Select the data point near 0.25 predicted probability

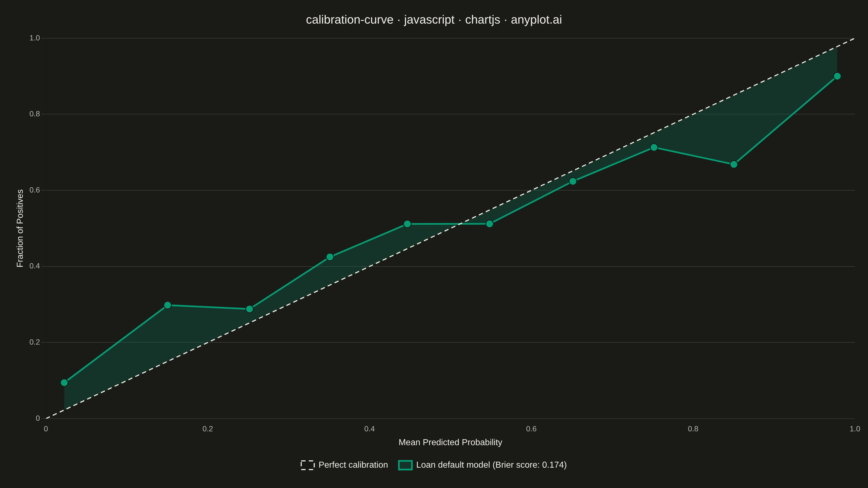249,309
